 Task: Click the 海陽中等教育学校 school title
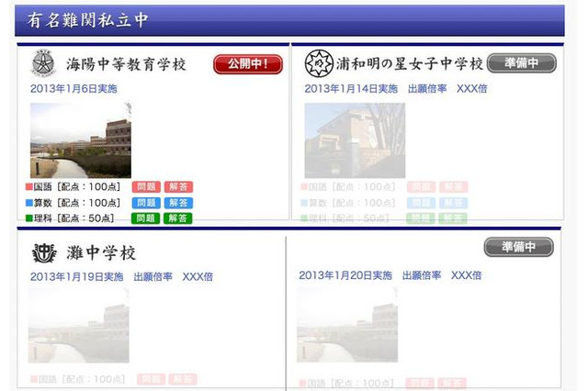[x=126, y=64]
